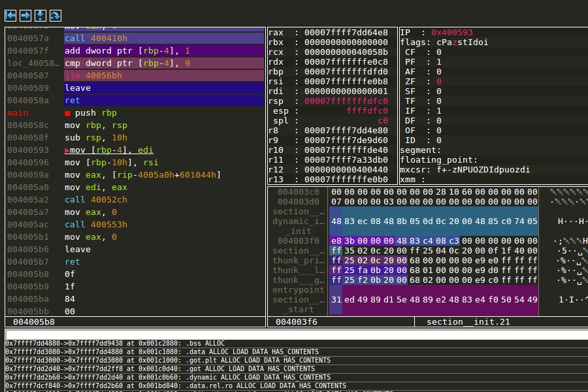Viewport: 588px width, 392px height.
Task: Click the rdi value 0000000000000001
Action: pyautogui.click(x=346, y=91)
